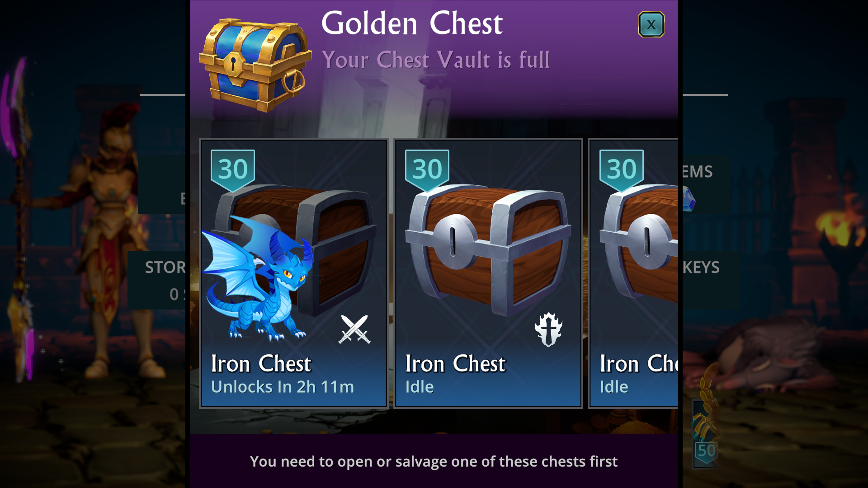Viewport: 868px width, 488px height.
Task: Click the flaming shield cross icon
Action: point(548,329)
